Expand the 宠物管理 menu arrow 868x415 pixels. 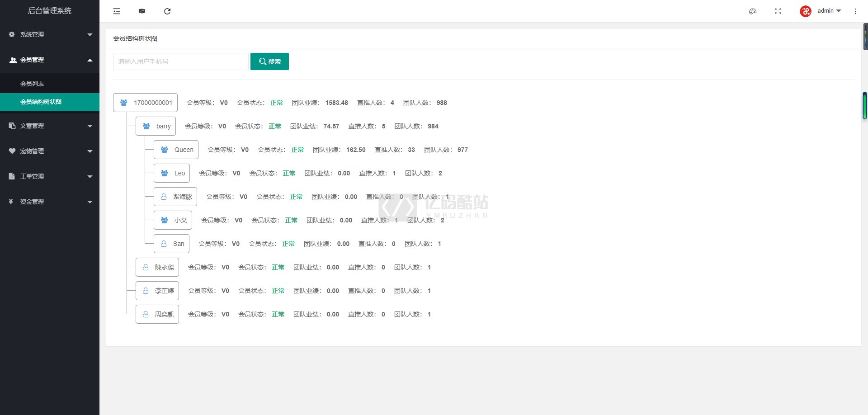click(90, 151)
